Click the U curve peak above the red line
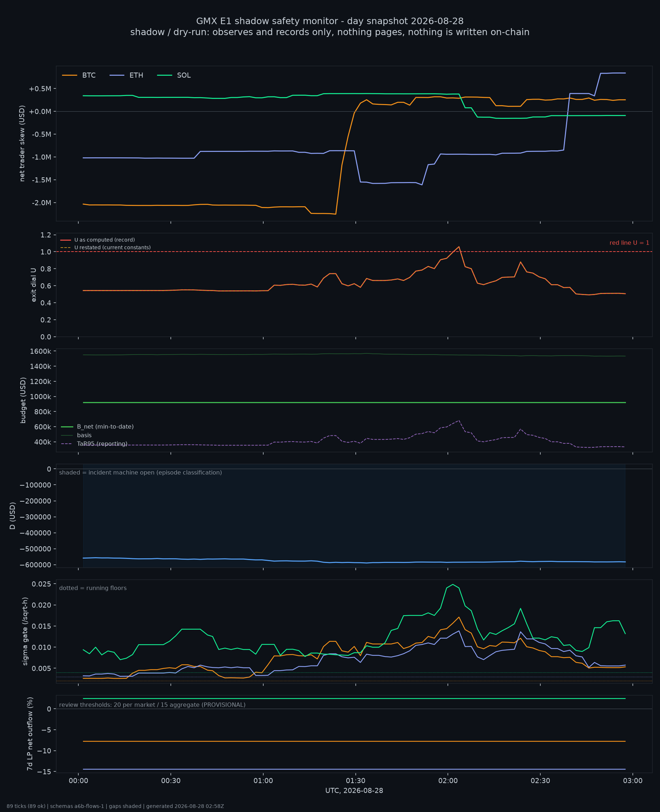Screen dimensions: 660x812 coord(458,247)
